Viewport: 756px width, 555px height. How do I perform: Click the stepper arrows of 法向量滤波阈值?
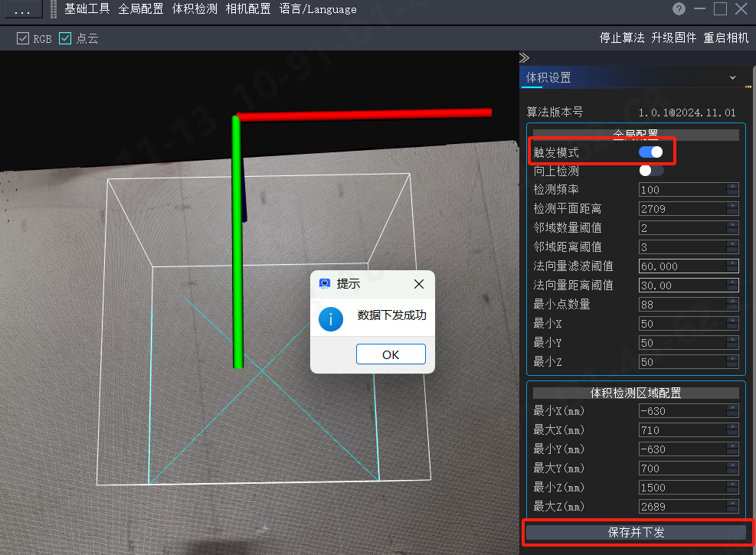(x=732, y=266)
